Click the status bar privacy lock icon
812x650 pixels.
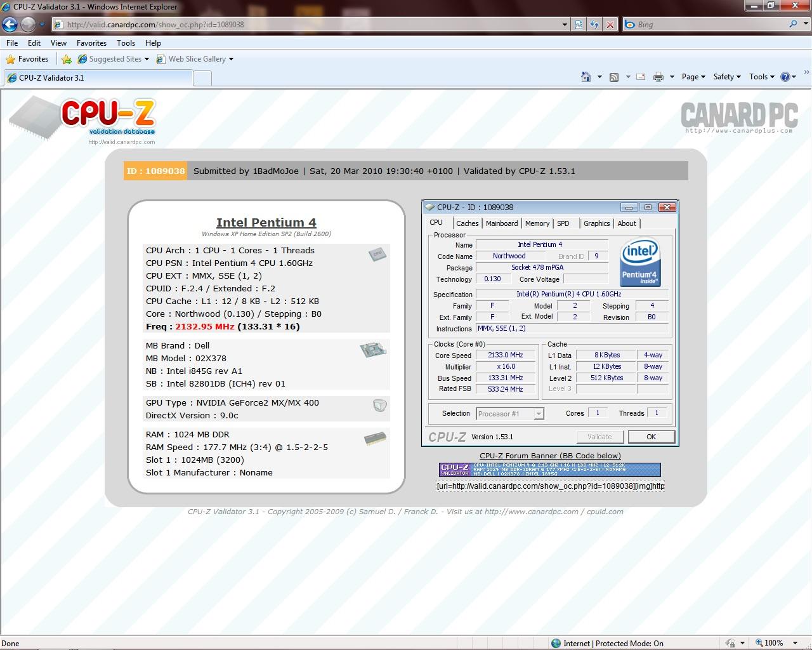(730, 643)
